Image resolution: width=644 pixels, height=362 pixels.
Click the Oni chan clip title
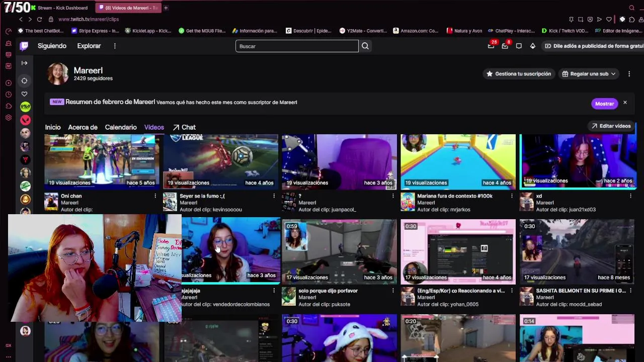(x=71, y=196)
